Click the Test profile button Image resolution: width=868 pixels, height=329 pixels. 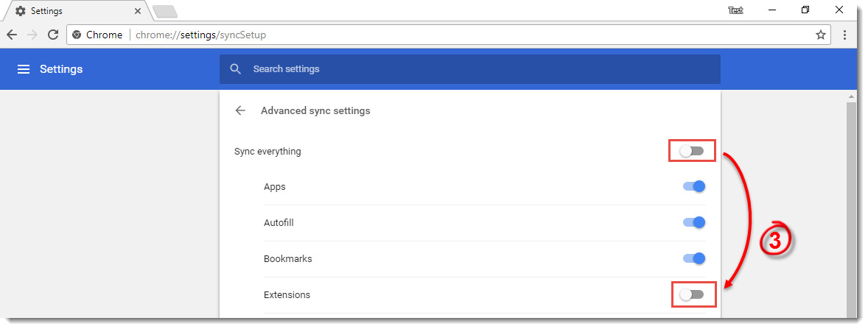click(x=735, y=10)
